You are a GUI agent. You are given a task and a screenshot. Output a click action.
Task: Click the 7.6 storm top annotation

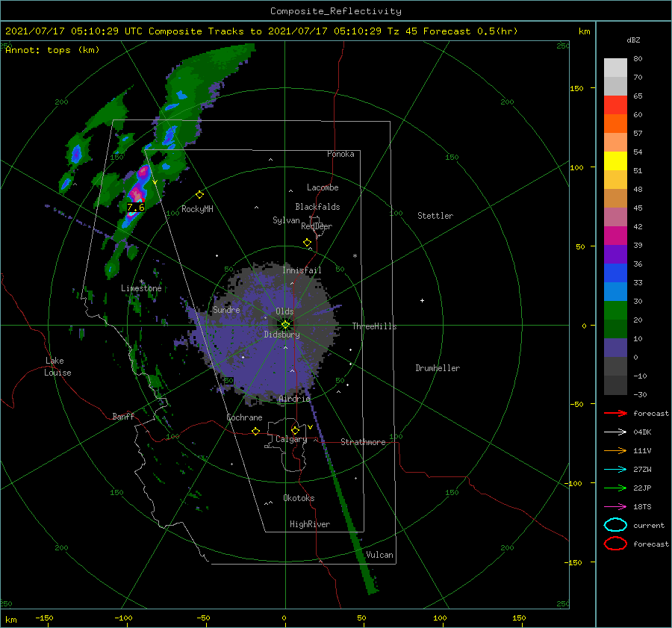136,208
